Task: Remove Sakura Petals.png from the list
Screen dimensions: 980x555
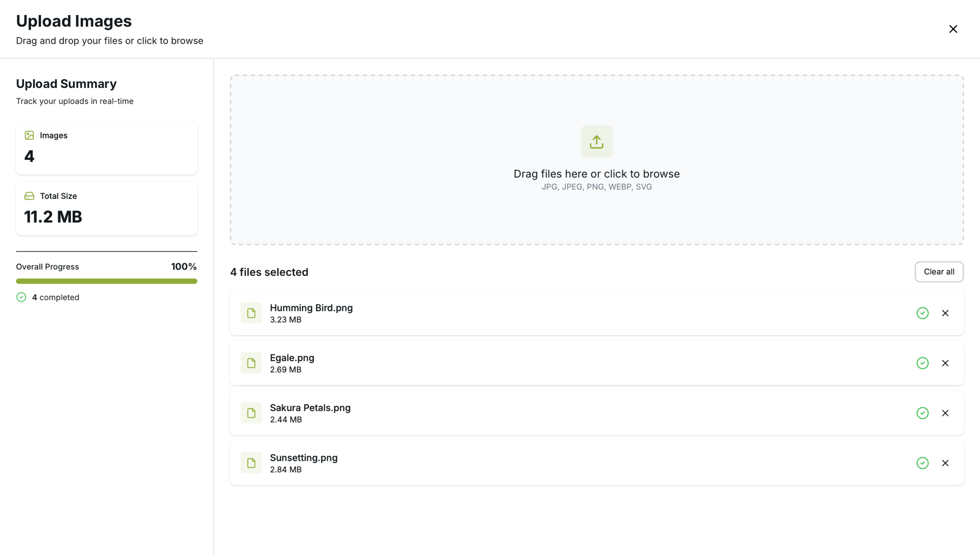Action: coord(945,413)
